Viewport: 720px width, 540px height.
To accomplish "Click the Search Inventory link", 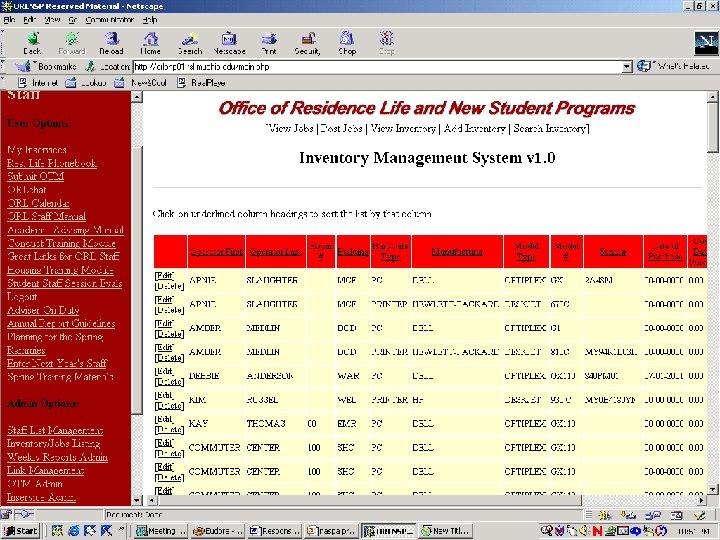I will pos(552,129).
